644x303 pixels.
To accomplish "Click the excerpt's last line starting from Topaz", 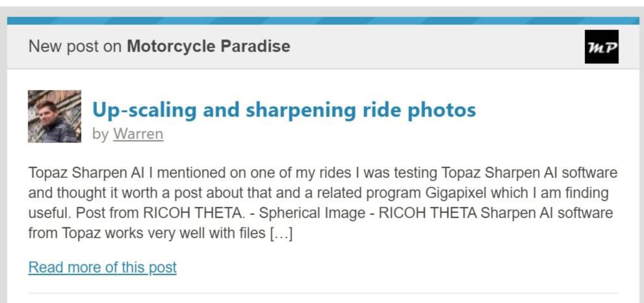I will point(160,234).
